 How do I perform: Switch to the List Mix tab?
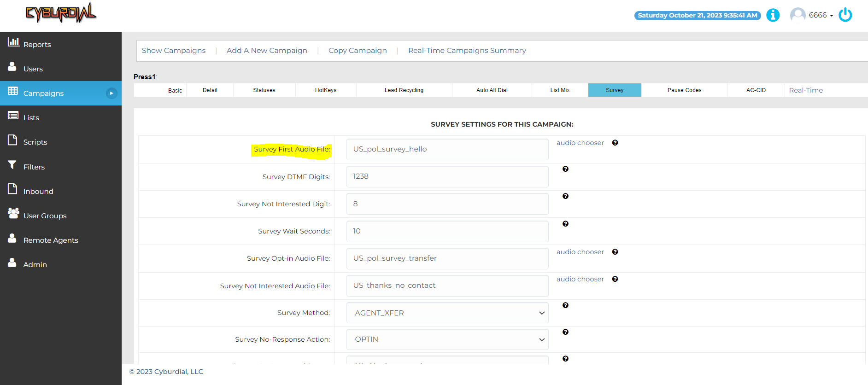click(560, 90)
